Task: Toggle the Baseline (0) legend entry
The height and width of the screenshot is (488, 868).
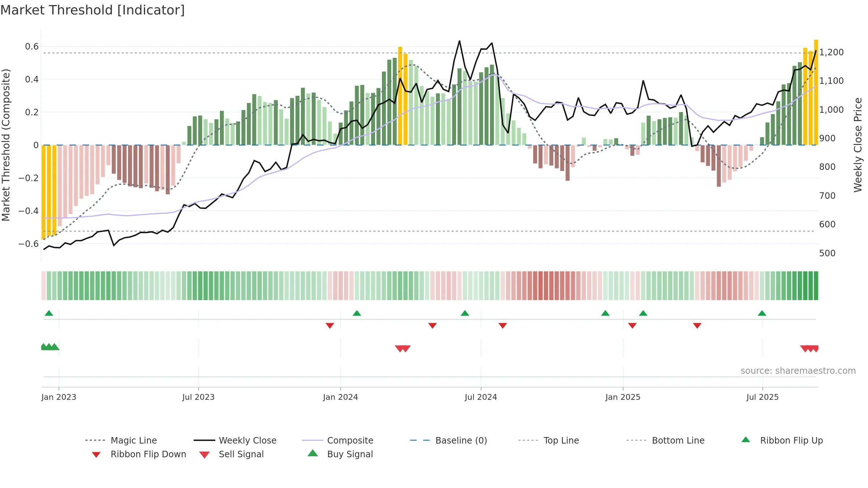Action: coord(448,440)
